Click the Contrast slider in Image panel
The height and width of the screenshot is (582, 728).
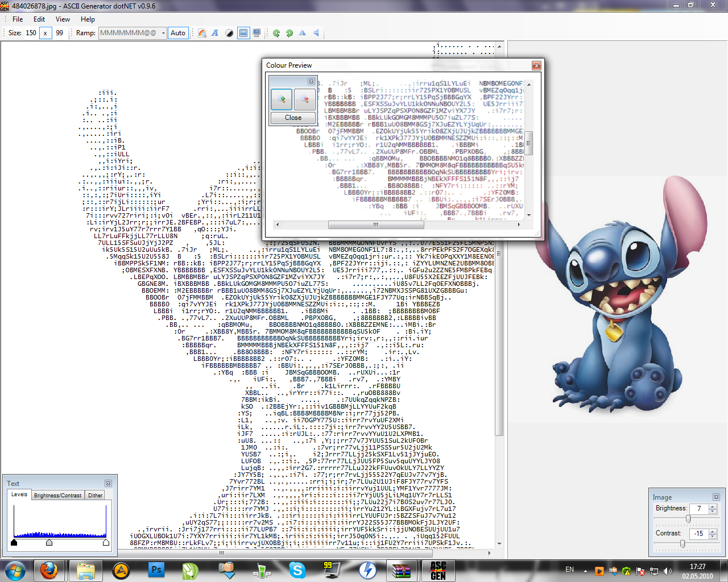682,544
